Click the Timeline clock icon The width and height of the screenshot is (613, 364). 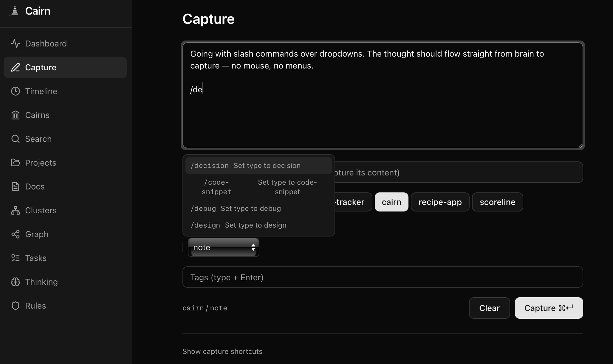(x=16, y=91)
